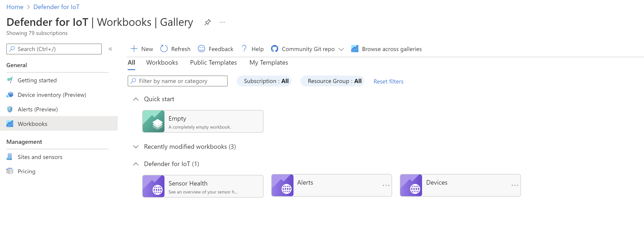
Task: Click the Help question mark
Action: [x=244, y=49]
